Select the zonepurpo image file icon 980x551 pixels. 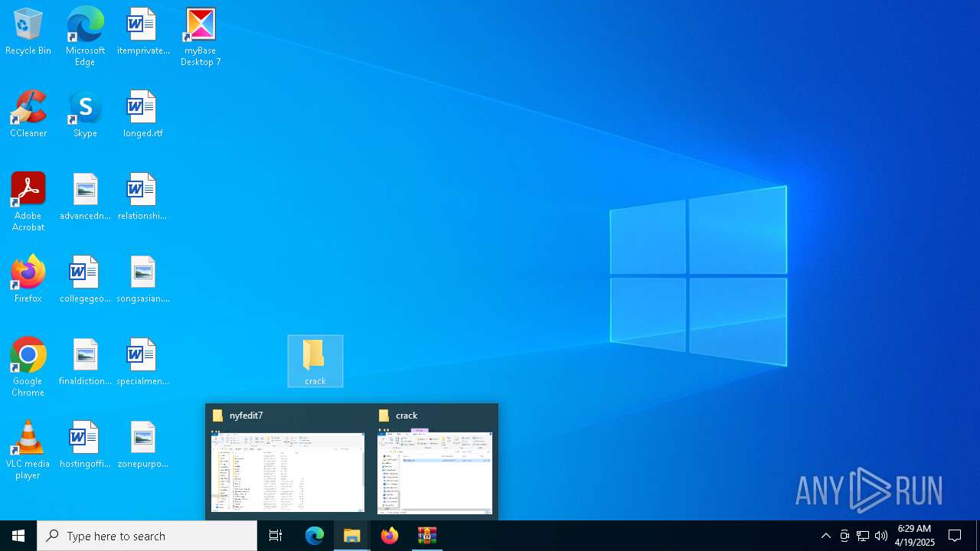pos(142,445)
